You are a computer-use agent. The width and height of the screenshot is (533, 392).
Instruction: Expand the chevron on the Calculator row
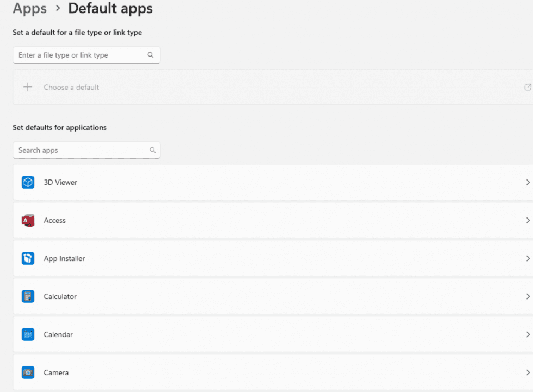[527, 296]
